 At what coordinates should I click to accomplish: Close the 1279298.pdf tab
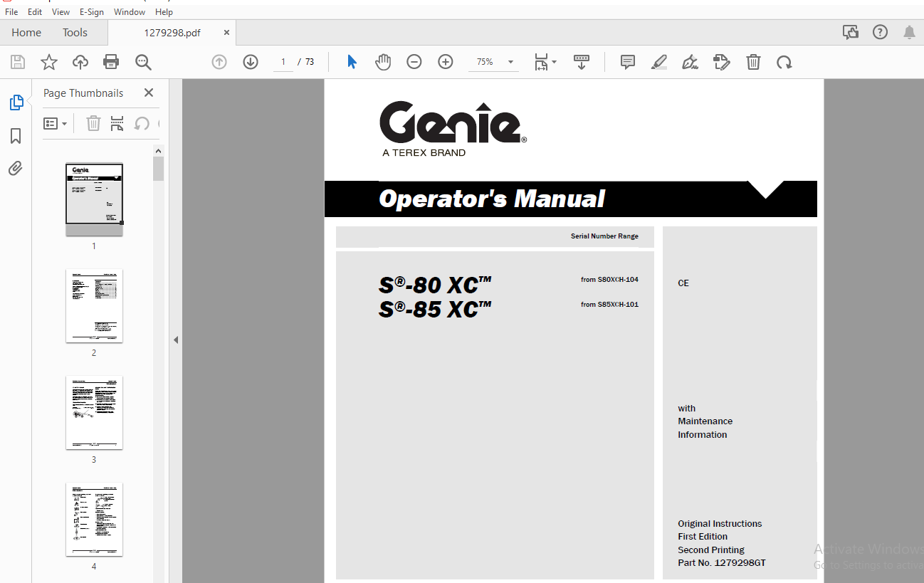point(226,32)
